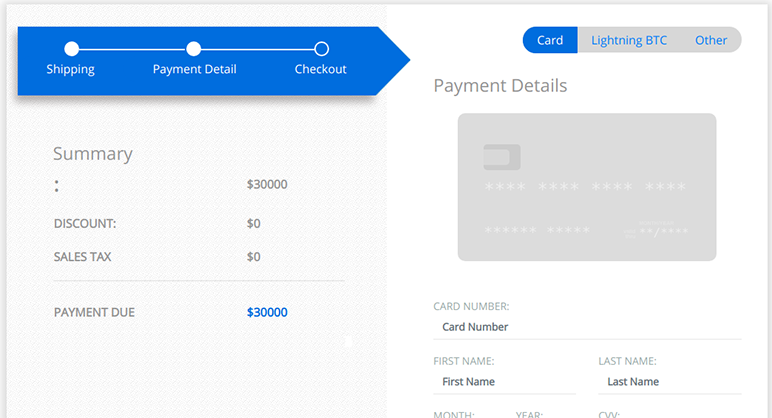Click the FIRST NAME: field label
772x418 pixels.
tap(464, 361)
